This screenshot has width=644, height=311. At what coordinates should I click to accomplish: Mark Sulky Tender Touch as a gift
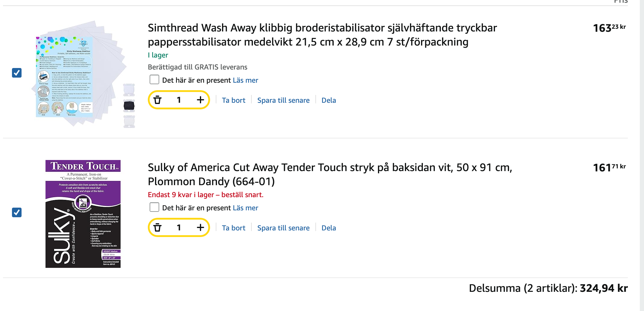(154, 207)
